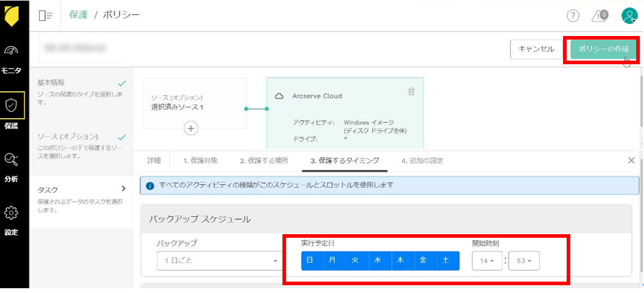Open the バックアップ frequency dropdown

click(x=218, y=261)
